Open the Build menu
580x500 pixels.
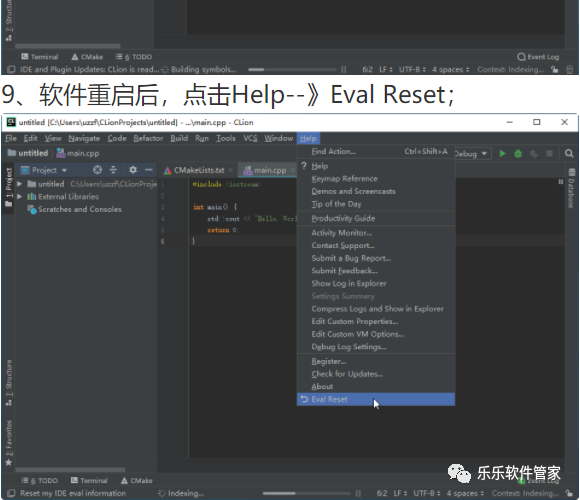point(179,138)
